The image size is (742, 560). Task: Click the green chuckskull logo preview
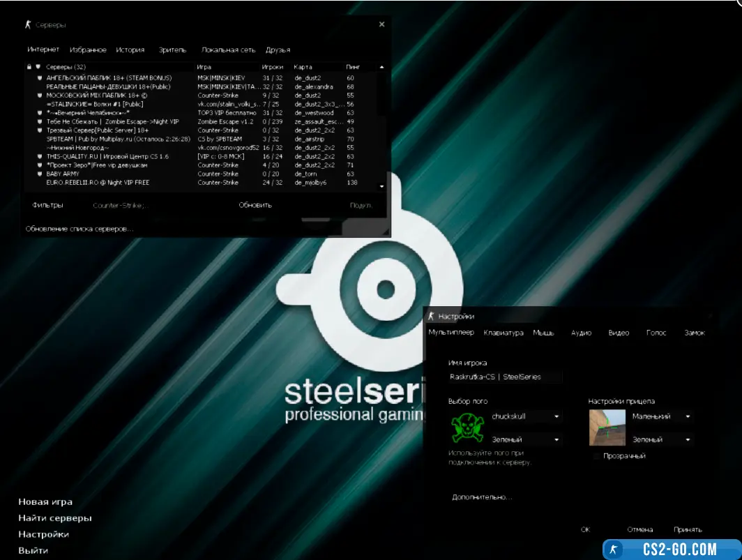[467, 426]
